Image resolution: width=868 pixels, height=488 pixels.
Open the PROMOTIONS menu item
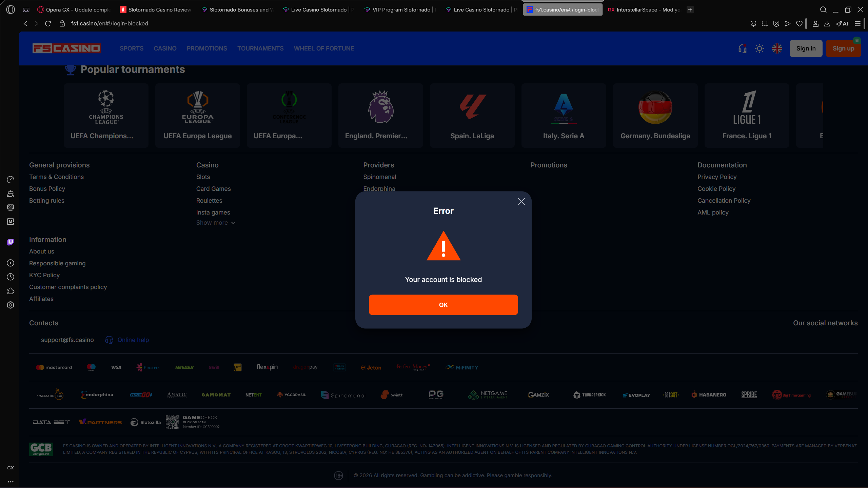(207, 48)
